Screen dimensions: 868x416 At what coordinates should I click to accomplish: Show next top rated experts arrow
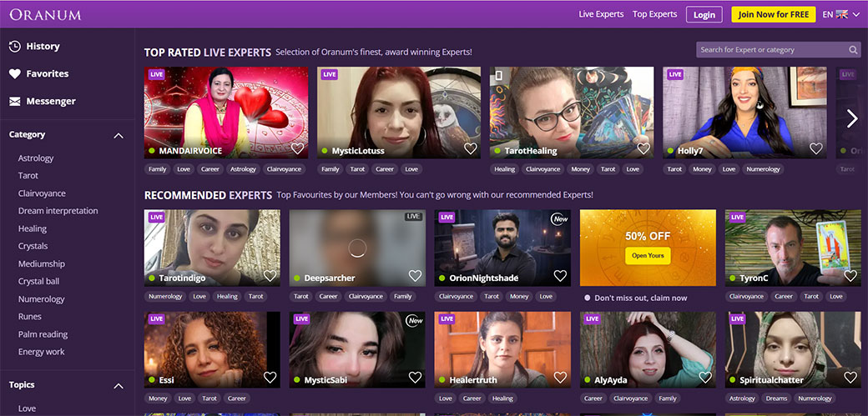point(851,118)
